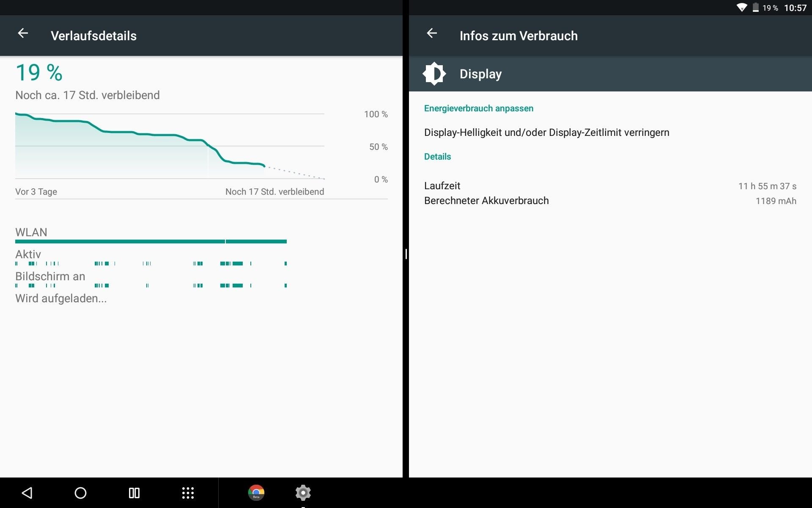Open Settings gear in the taskbar
This screenshot has height=508, width=812.
[x=303, y=493]
